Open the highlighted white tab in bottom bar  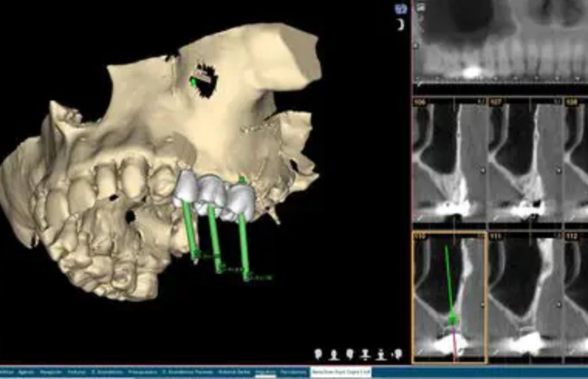click(x=341, y=373)
